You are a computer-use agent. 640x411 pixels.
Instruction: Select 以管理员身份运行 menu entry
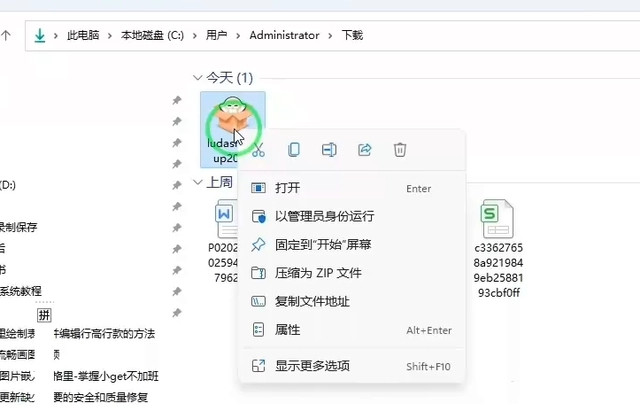click(352, 216)
